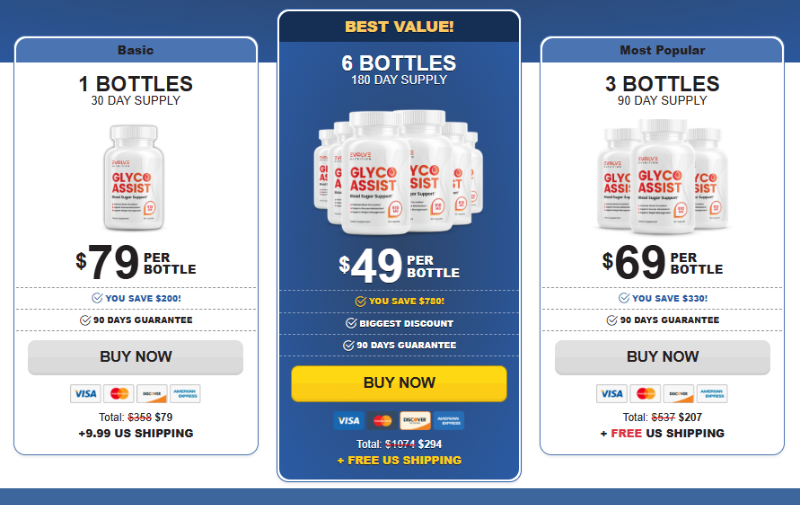Image resolution: width=800 pixels, height=505 pixels.
Task: Click the American Express icon in Most Popular card
Action: pos(712,394)
